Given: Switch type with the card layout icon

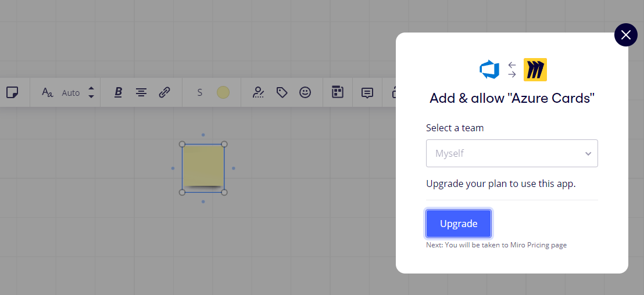Looking at the screenshot, I should tap(338, 92).
